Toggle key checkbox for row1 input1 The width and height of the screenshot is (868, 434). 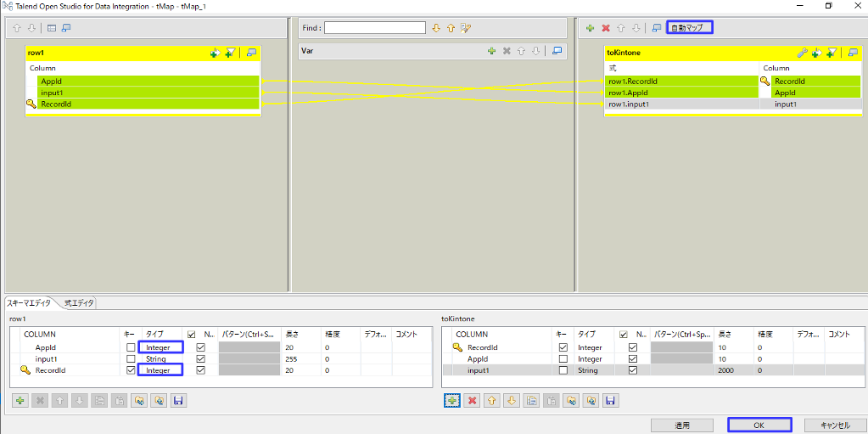point(131,358)
